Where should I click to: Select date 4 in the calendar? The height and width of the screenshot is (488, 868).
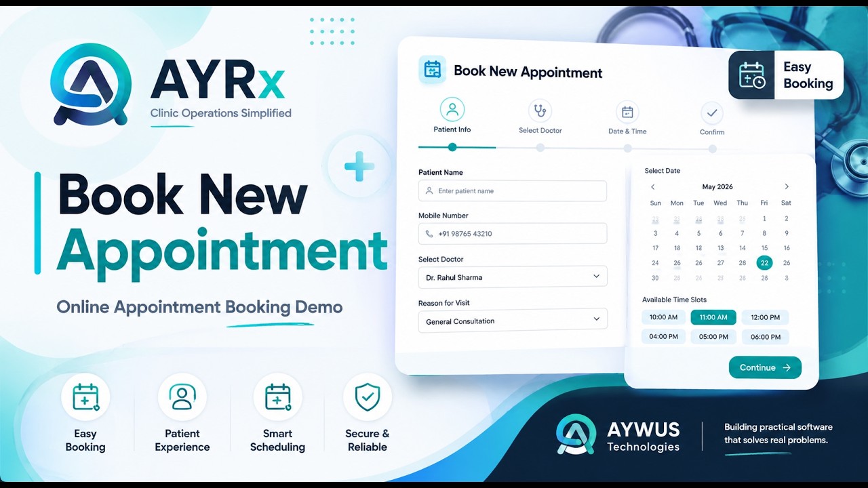coord(677,234)
